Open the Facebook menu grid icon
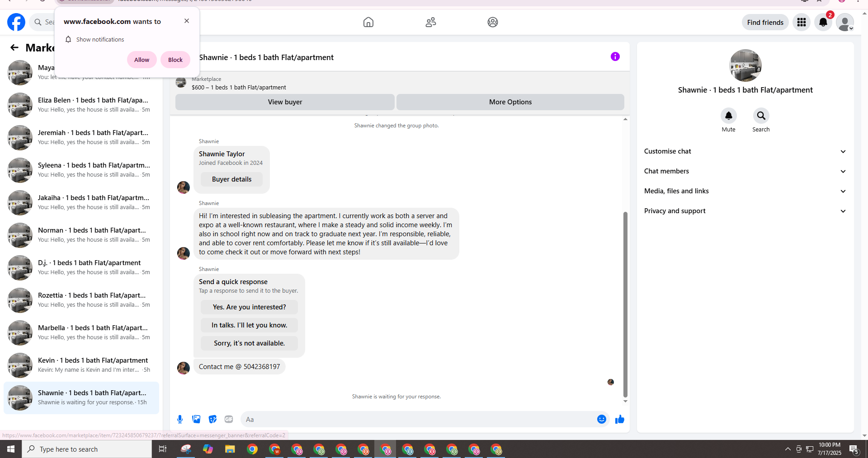This screenshot has width=868, height=458. [802, 22]
